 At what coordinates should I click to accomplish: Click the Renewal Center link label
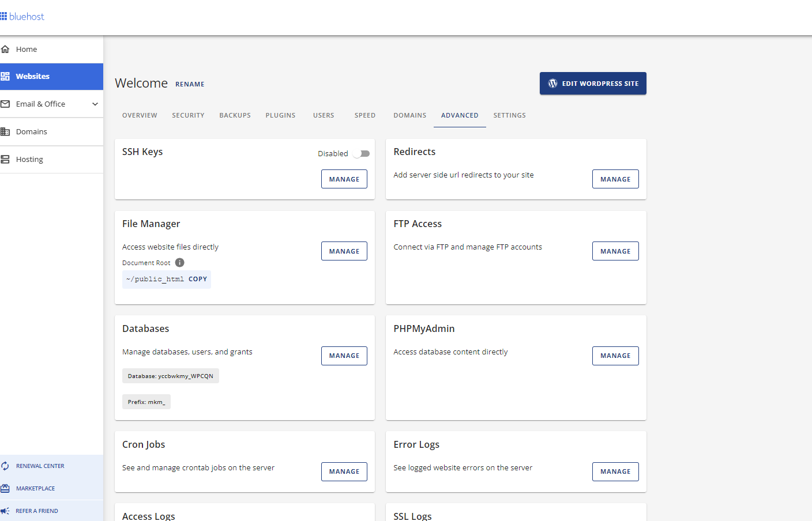click(40, 466)
